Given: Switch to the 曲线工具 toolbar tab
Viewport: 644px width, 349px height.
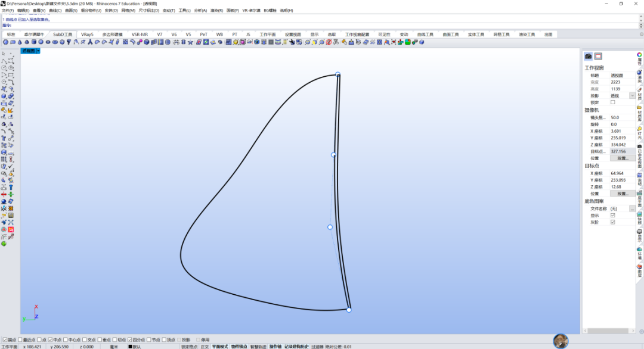Looking at the screenshot, I should coord(425,35).
